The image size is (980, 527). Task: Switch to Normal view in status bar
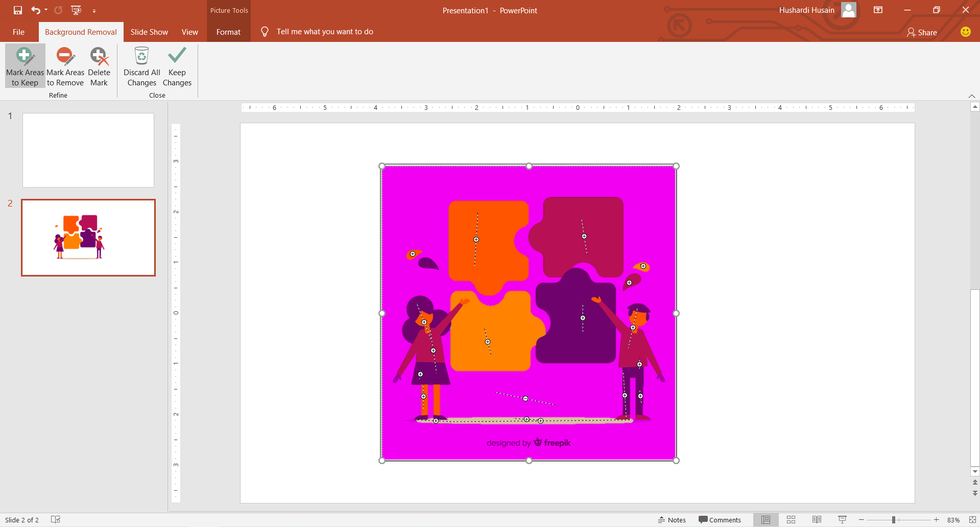766,520
